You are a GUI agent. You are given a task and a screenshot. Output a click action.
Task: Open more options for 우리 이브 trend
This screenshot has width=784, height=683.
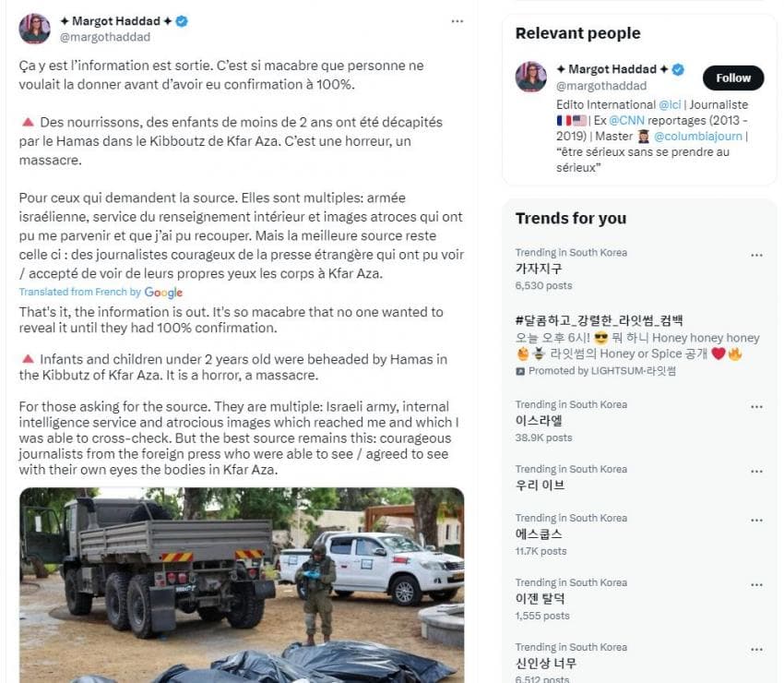click(x=757, y=472)
